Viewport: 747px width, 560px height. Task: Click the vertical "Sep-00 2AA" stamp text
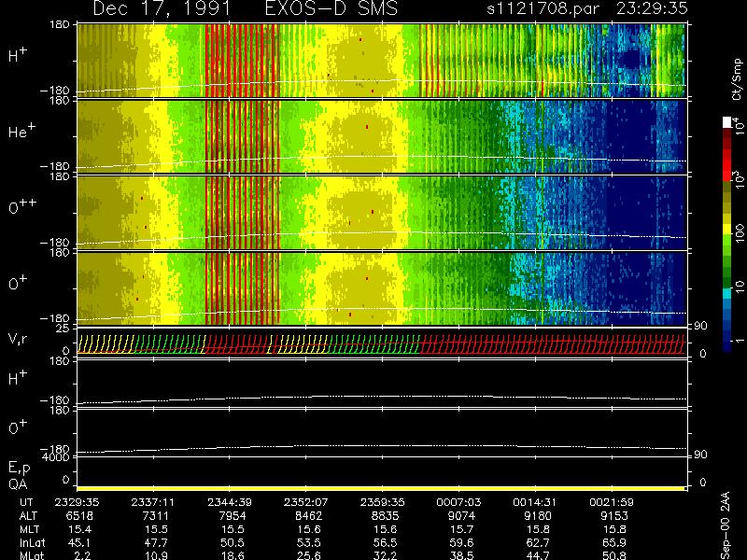coord(726,525)
